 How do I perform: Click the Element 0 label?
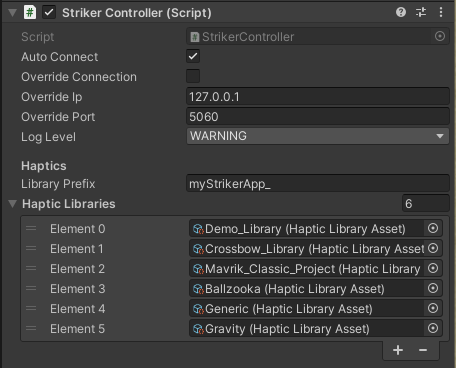coord(78,229)
